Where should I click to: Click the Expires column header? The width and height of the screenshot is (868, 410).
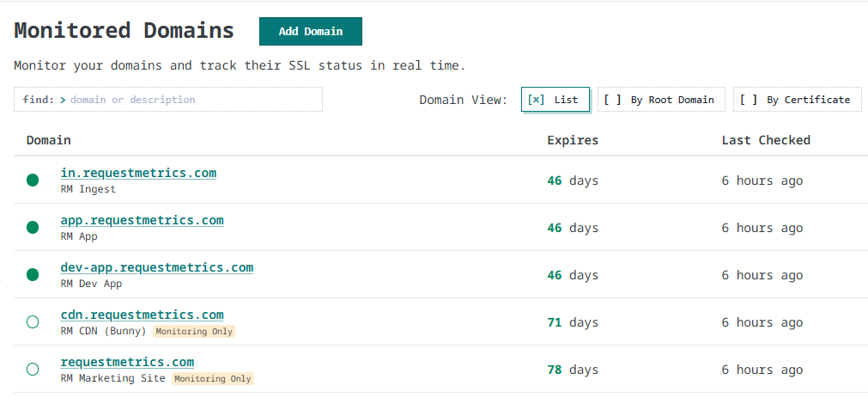click(573, 141)
